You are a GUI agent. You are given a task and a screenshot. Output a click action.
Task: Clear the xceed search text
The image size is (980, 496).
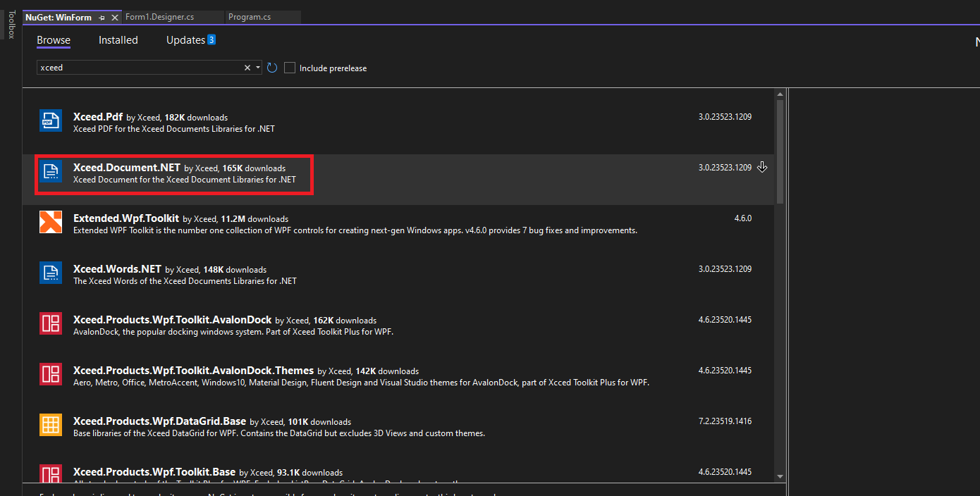(x=247, y=67)
